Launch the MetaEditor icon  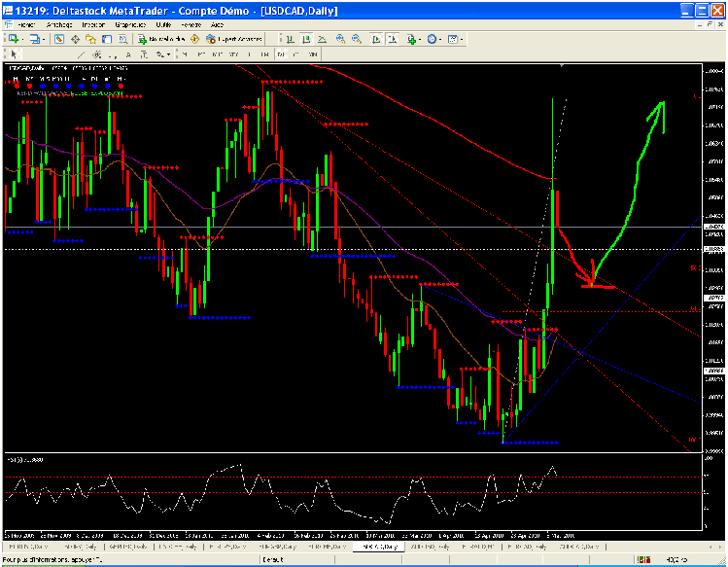pos(195,39)
